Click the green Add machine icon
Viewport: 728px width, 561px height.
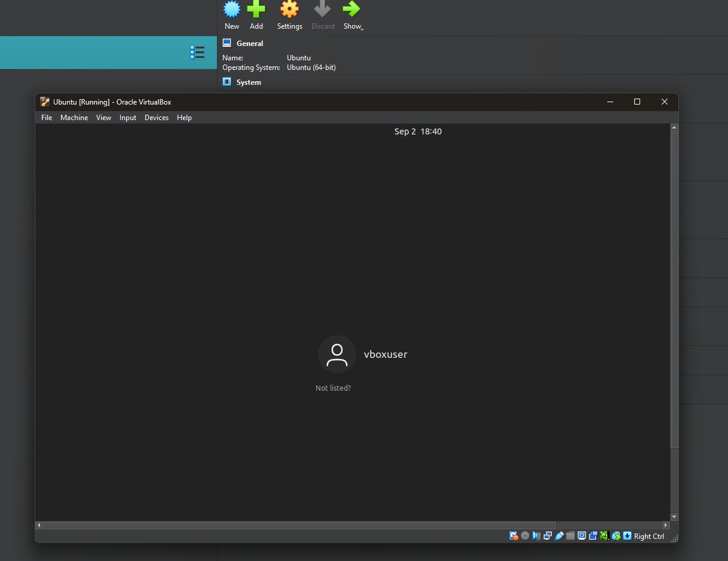(256, 10)
